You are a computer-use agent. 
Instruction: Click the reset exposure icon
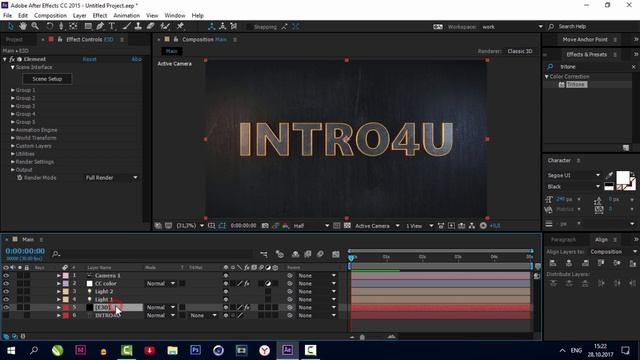click(483, 226)
